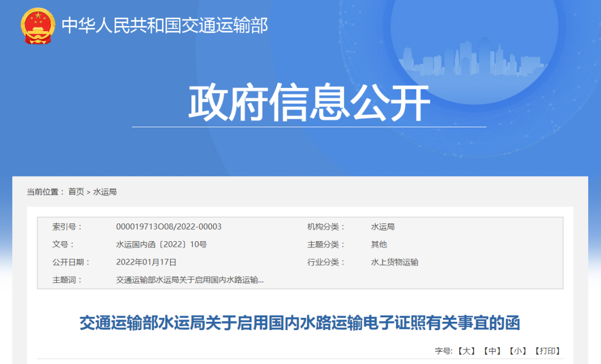Click the 当前位置 label

click(45, 192)
